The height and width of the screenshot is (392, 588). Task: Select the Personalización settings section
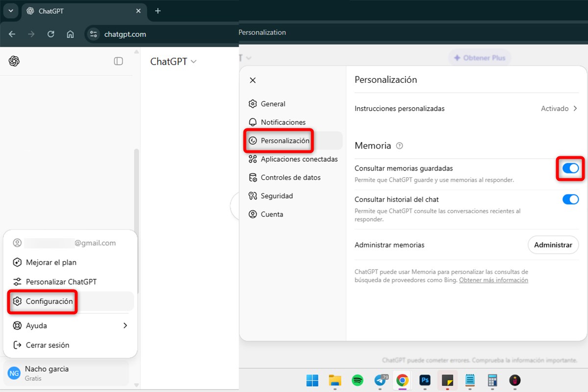[293, 141]
